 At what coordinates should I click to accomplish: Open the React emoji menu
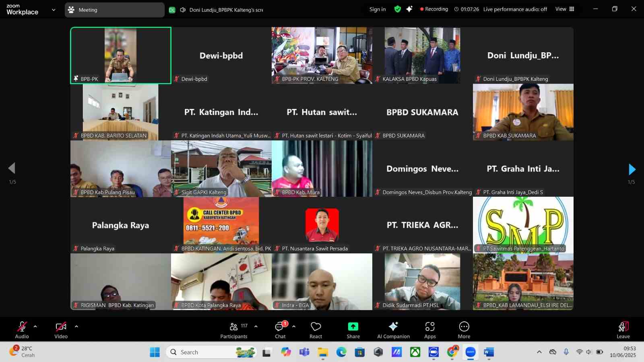pyautogui.click(x=316, y=330)
